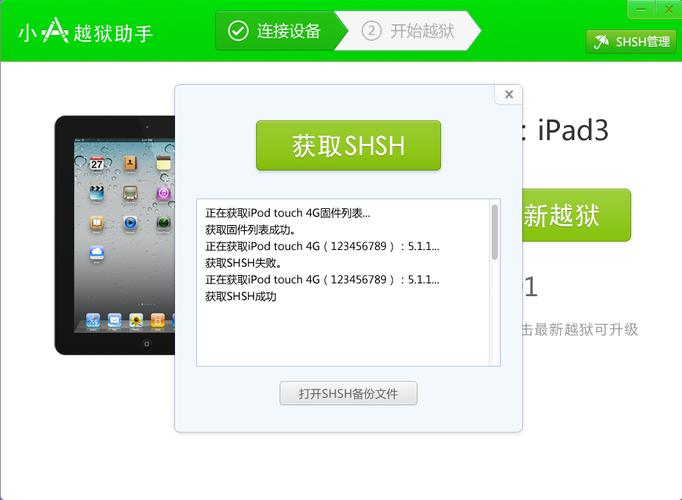Select the 开始越狱 step tab

pyautogui.click(x=408, y=31)
